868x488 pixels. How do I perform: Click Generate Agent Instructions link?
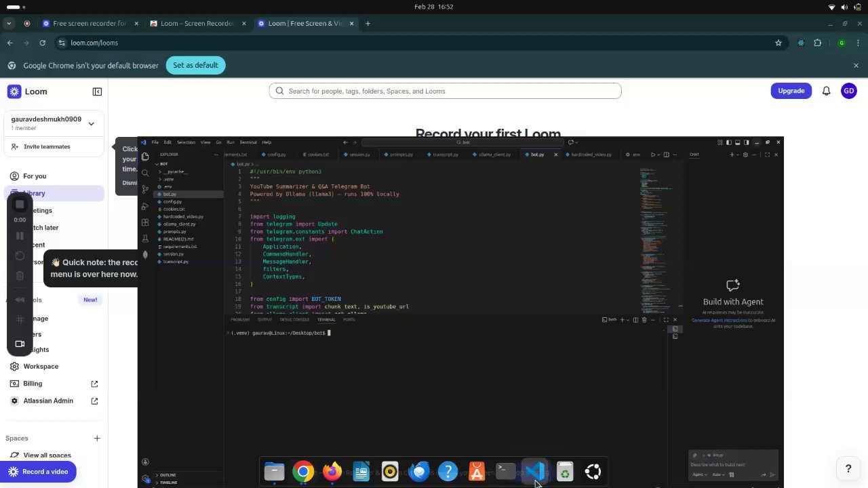click(719, 321)
